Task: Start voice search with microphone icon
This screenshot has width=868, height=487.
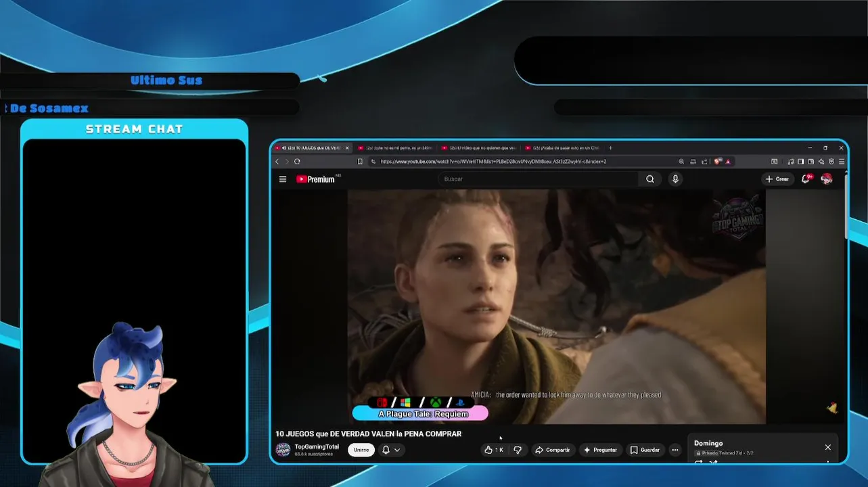Action: tap(675, 179)
